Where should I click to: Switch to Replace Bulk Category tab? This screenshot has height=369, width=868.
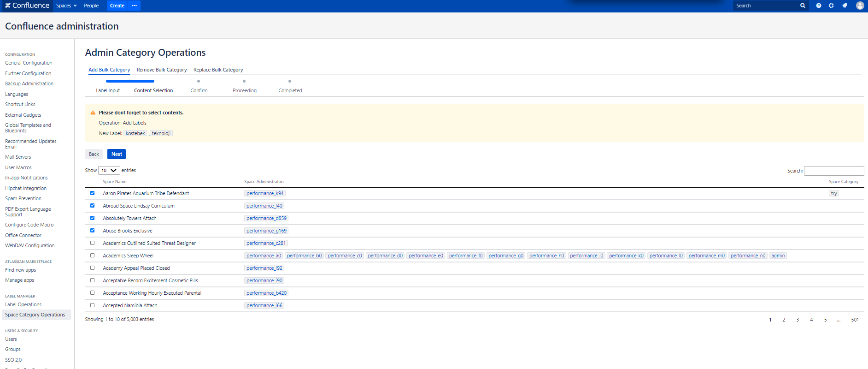(218, 70)
